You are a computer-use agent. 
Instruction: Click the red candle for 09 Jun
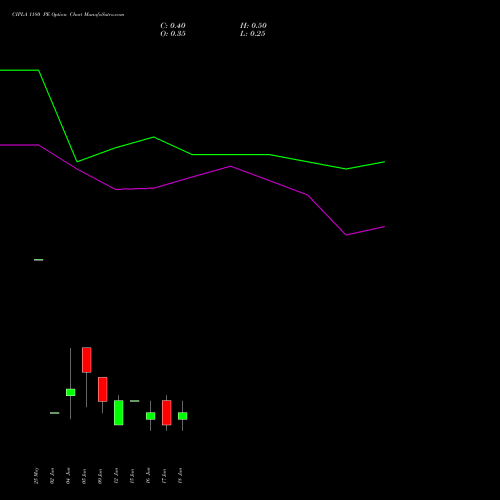[x=103, y=389]
